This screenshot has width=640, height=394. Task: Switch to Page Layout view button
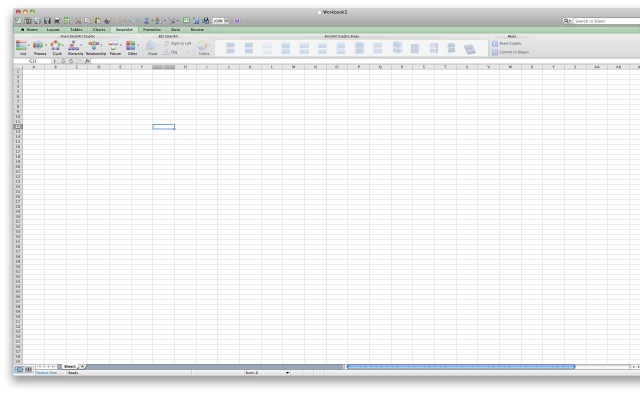[x=29, y=370]
